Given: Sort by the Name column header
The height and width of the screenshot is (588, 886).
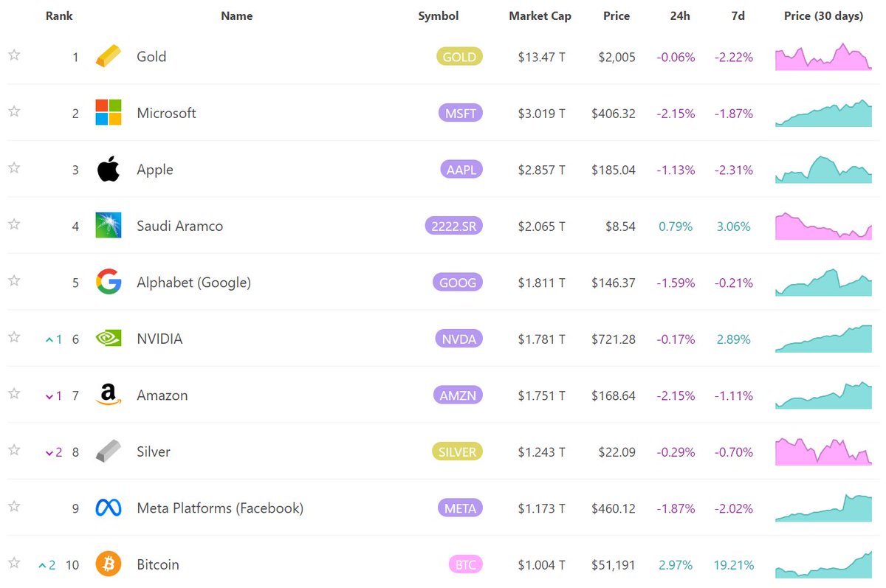Looking at the screenshot, I should point(237,16).
